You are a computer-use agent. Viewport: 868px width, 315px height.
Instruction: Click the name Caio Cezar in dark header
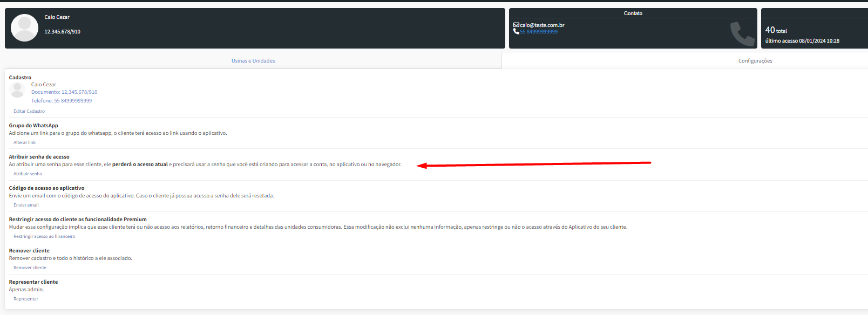point(57,17)
